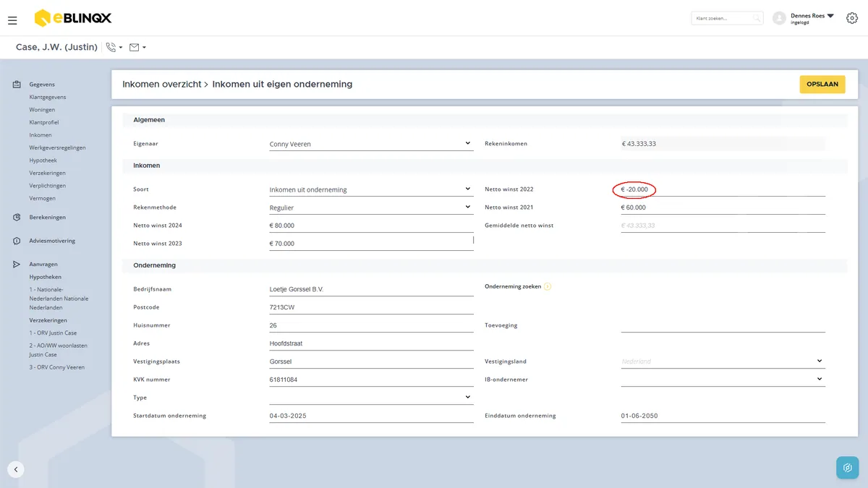
Task: Open the Vestigingsland dropdown
Action: click(723, 361)
